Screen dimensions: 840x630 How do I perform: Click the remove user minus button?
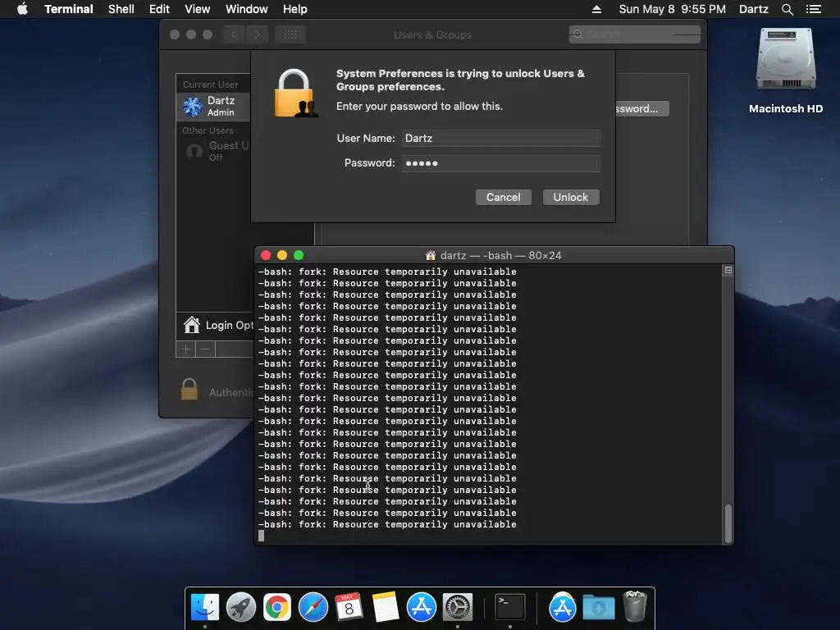pyautogui.click(x=205, y=349)
